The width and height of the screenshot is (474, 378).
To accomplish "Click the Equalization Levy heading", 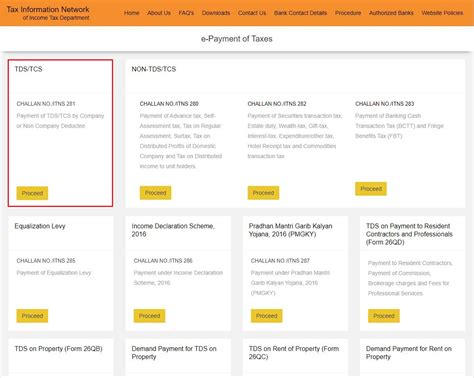I will [x=40, y=226].
